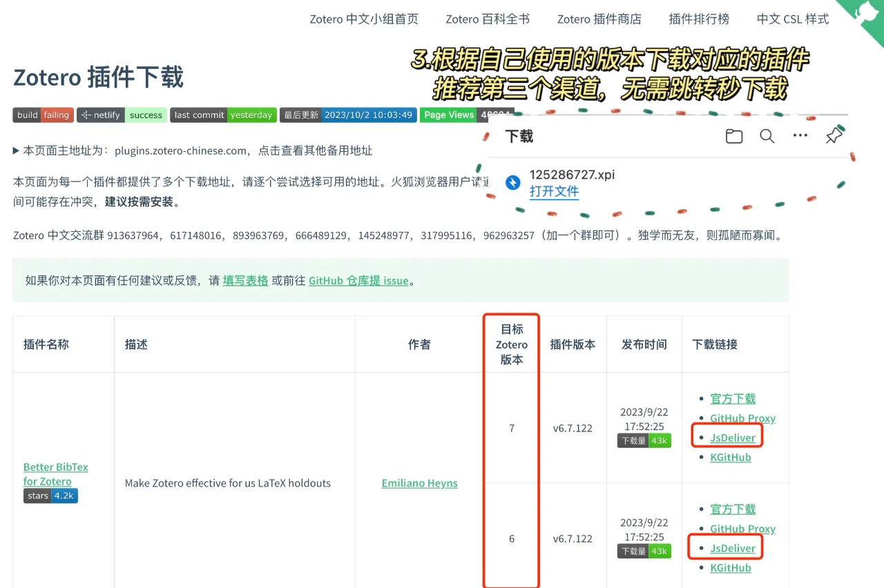Click the netlify success badge
Screen dimensions: 884x588
point(122,115)
